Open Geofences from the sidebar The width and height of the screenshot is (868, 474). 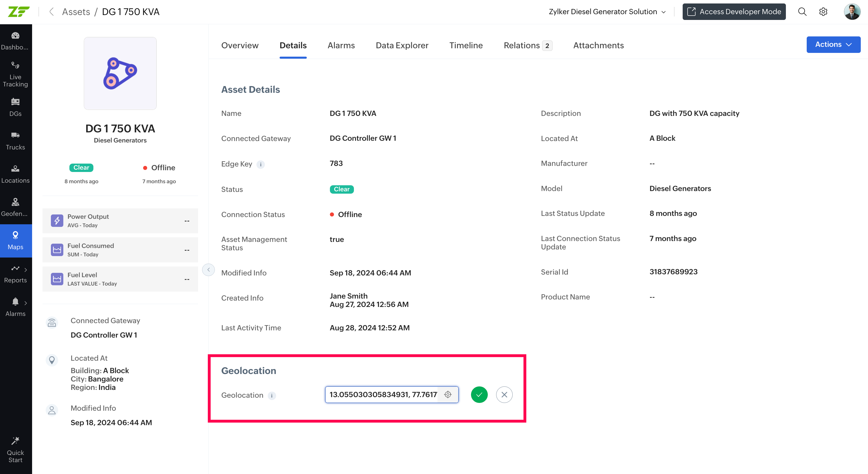(16, 207)
